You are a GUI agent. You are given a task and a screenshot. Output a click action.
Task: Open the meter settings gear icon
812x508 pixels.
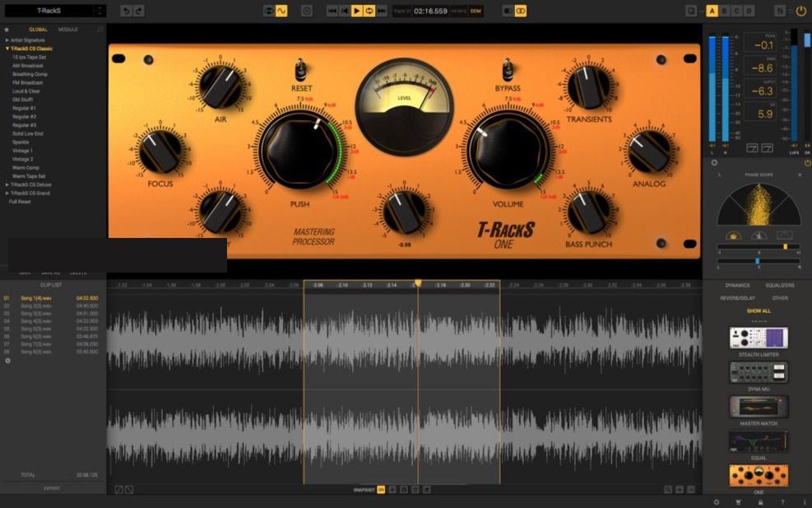(714, 163)
